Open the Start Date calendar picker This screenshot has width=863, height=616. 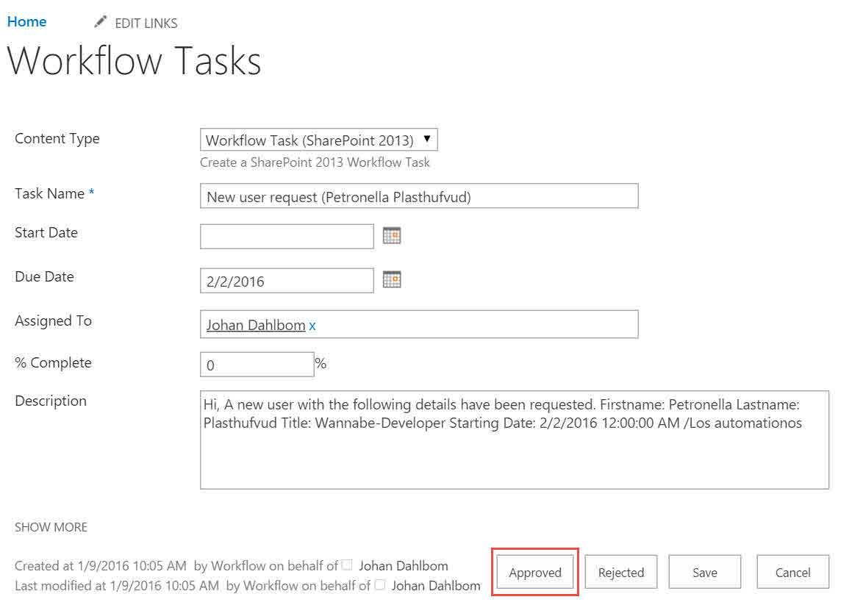pos(392,236)
